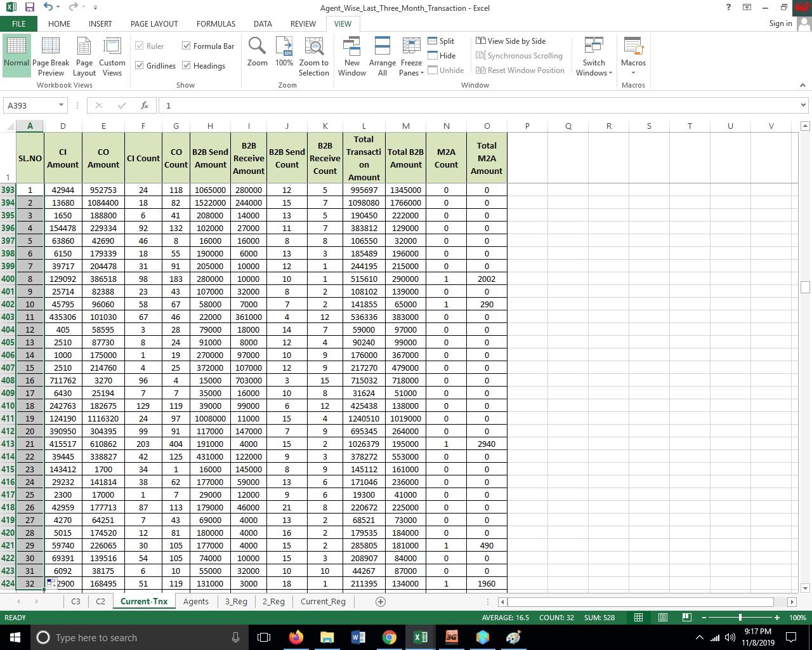Screen dimensions: 812x650
Task: Expand the Macros dropdown arrow
Action: tap(632, 72)
